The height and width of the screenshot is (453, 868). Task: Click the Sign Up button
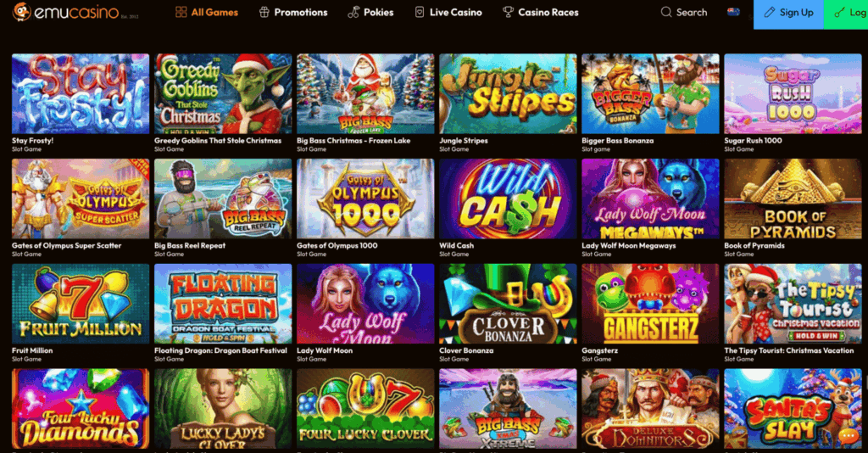point(789,14)
